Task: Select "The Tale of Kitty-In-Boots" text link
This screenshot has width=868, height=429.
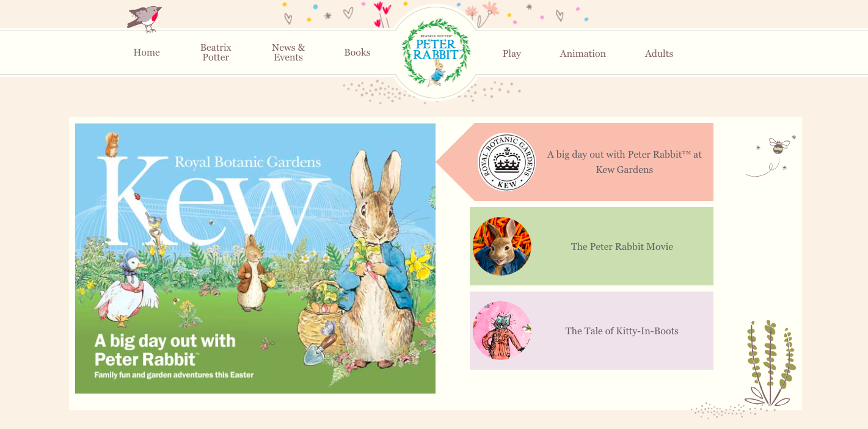Action: click(622, 331)
